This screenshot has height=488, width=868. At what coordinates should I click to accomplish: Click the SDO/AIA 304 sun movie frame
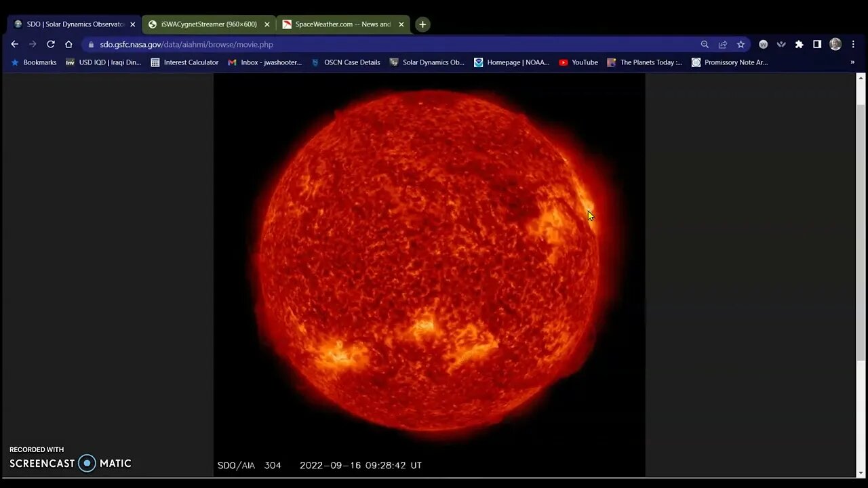tap(429, 274)
